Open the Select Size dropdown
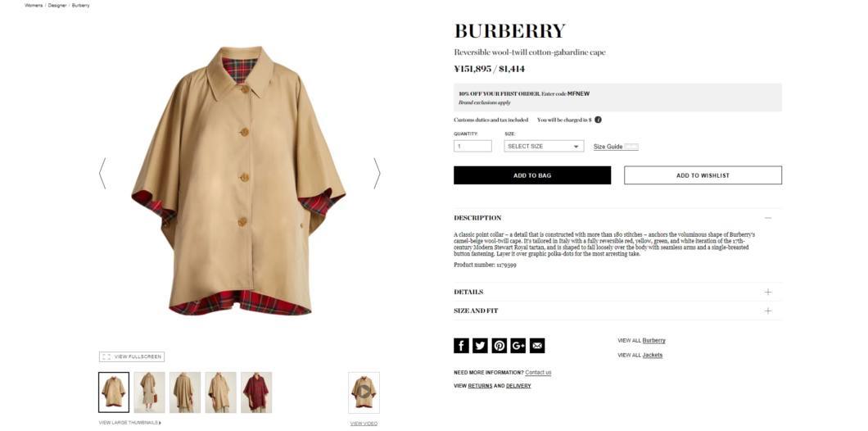 click(x=544, y=146)
